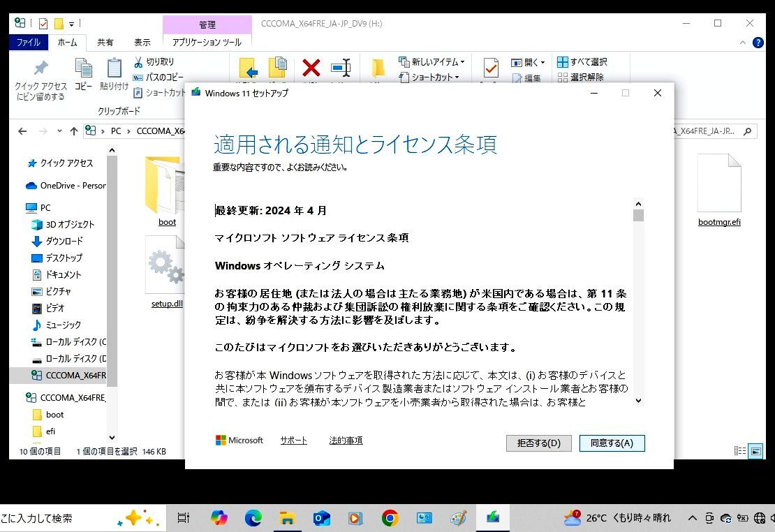Open Quick Access Toolbar customize dropdown
This screenshot has height=532, width=775.
[72, 24]
